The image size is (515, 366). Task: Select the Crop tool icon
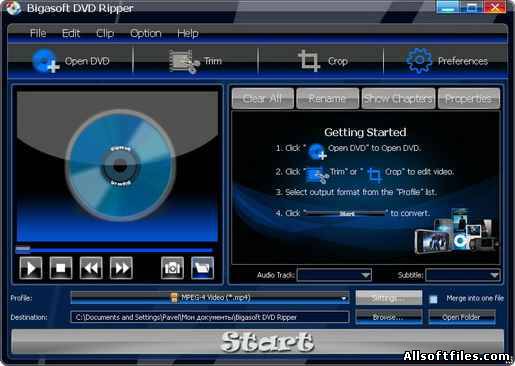[309, 61]
